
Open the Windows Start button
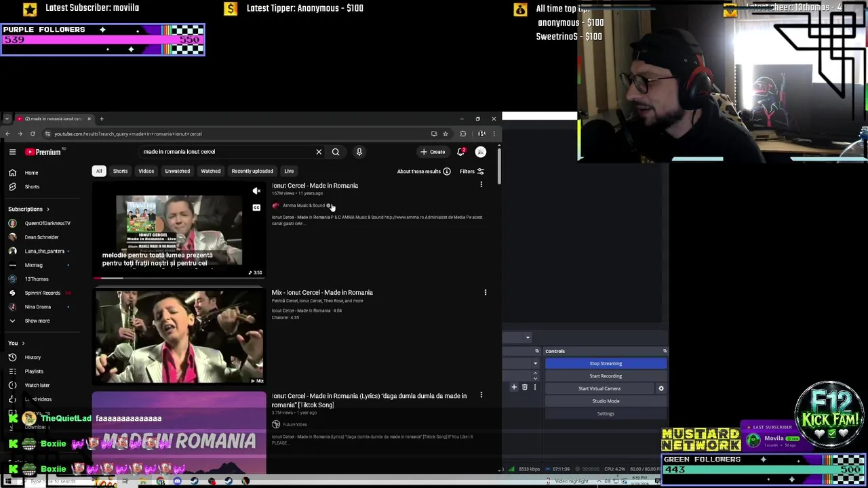(8, 481)
